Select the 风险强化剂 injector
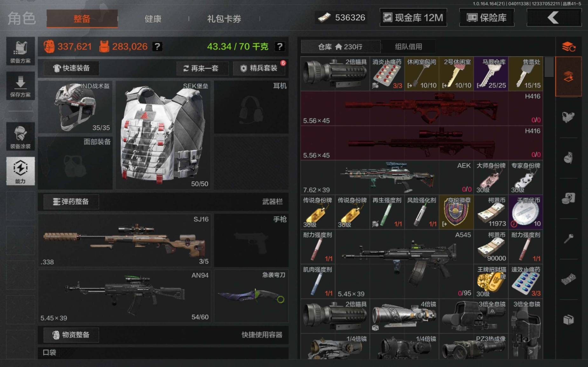588x367 pixels. (x=422, y=212)
